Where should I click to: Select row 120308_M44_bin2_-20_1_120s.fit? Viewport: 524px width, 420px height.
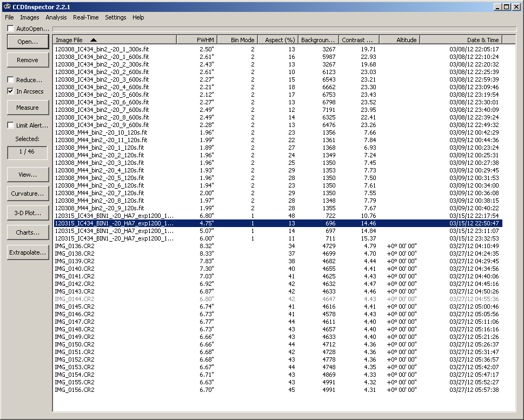(278, 148)
